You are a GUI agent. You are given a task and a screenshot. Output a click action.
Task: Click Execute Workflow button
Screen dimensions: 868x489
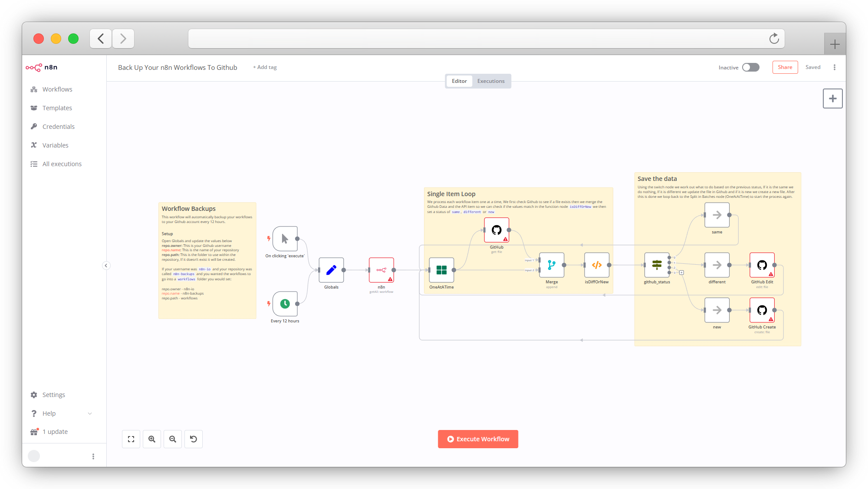478,439
